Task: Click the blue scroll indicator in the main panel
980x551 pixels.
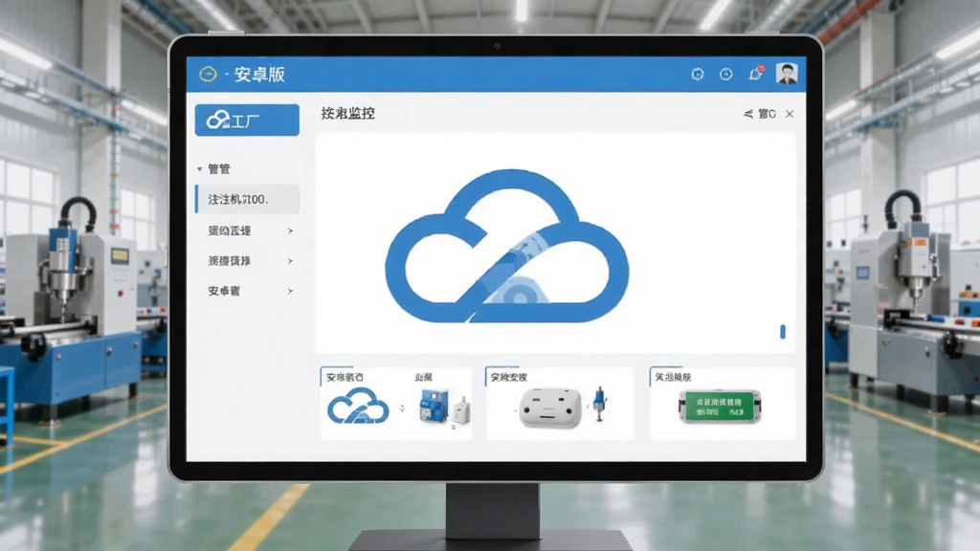Action: point(783,331)
